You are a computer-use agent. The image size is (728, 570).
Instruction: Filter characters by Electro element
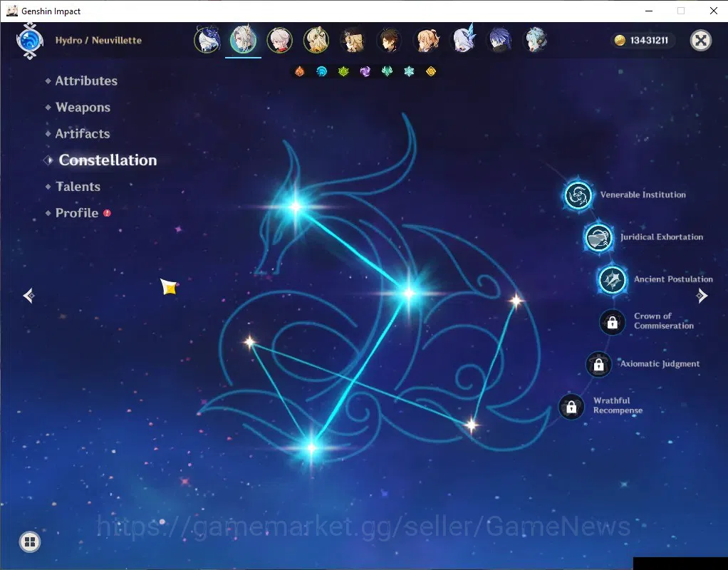[365, 71]
